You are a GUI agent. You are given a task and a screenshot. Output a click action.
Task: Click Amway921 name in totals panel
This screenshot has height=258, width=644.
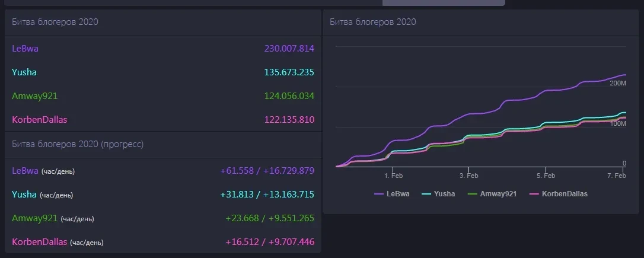coord(34,96)
